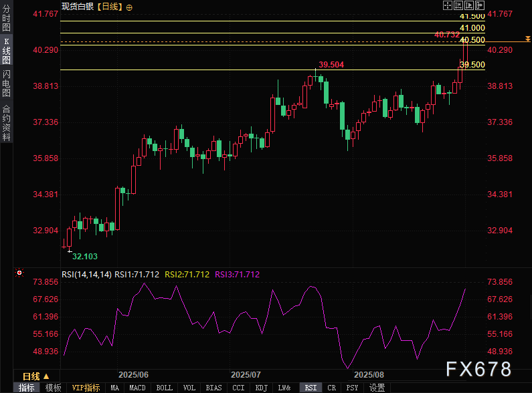Click the 设置 settings button

[x=377, y=388]
